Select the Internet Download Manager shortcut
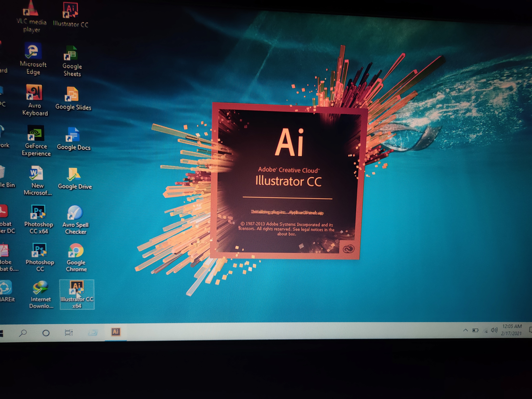The height and width of the screenshot is (399, 532). [41, 295]
